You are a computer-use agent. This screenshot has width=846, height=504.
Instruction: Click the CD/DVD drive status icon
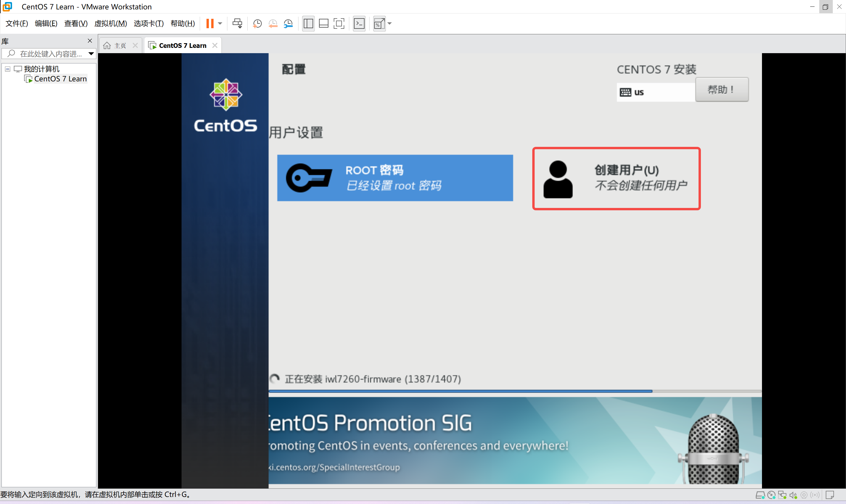[x=771, y=495]
